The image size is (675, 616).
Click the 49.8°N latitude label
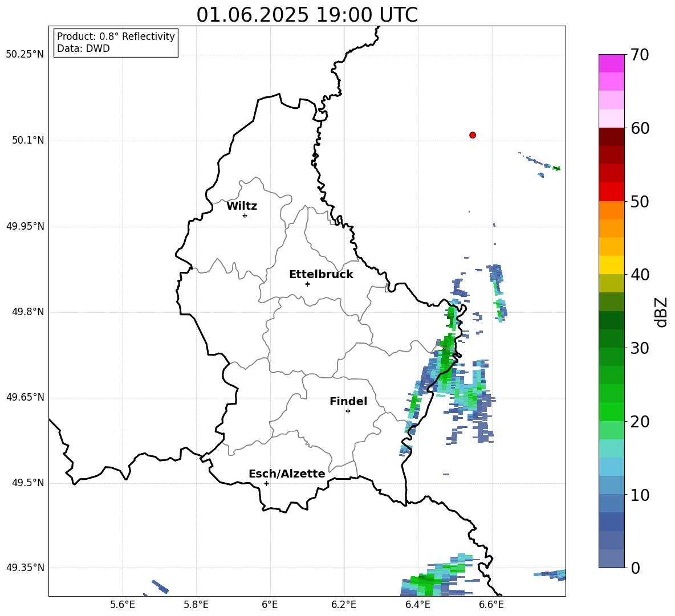coord(28,312)
